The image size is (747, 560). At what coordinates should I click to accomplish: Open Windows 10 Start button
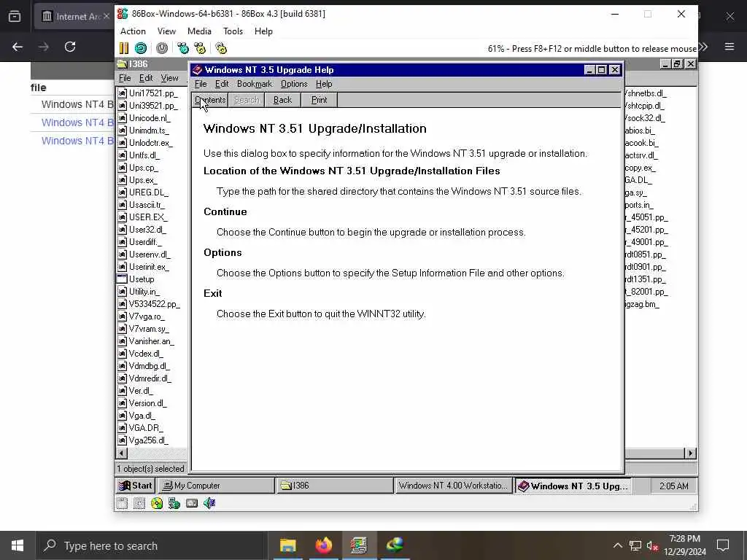[x=18, y=545]
